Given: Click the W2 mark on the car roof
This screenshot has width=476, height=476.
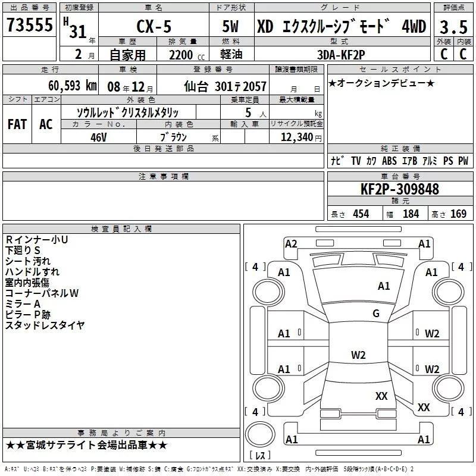Looking at the screenshot, I should (x=358, y=355).
